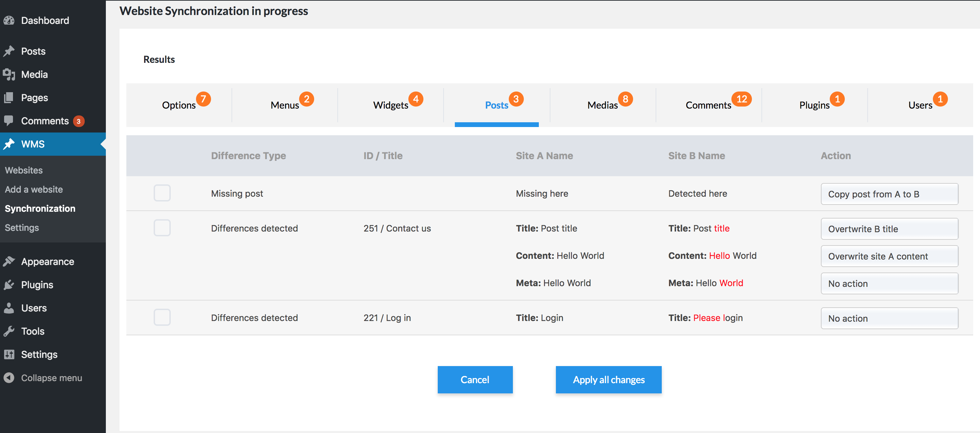Screen dimensions: 980x433
Task: Click the Pages icon in the sidebar
Action: [10, 97]
